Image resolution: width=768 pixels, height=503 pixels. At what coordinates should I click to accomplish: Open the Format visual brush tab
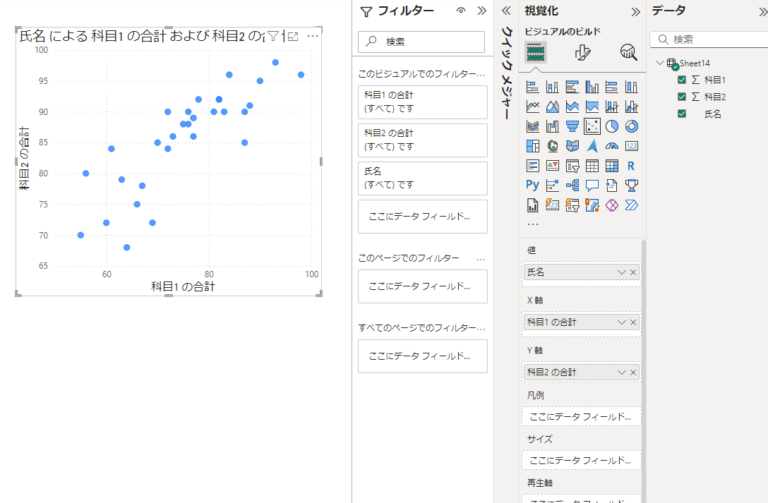pyautogui.click(x=582, y=53)
